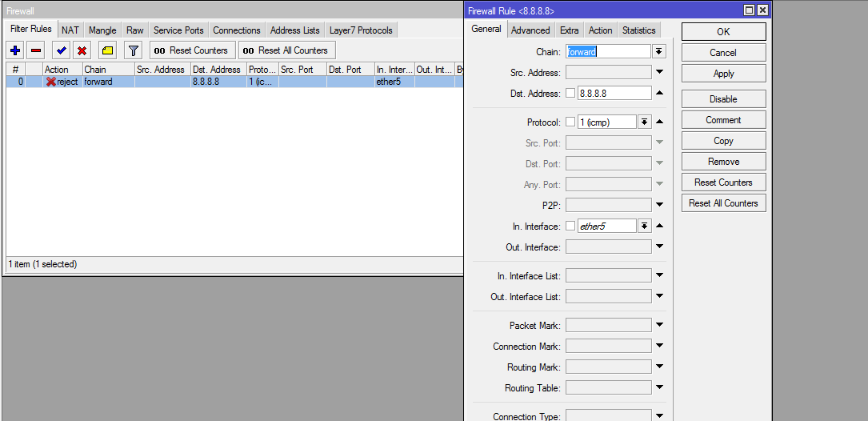This screenshot has height=421, width=868.
Task: Click the blue plus add rule icon
Action: click(15, 50)
